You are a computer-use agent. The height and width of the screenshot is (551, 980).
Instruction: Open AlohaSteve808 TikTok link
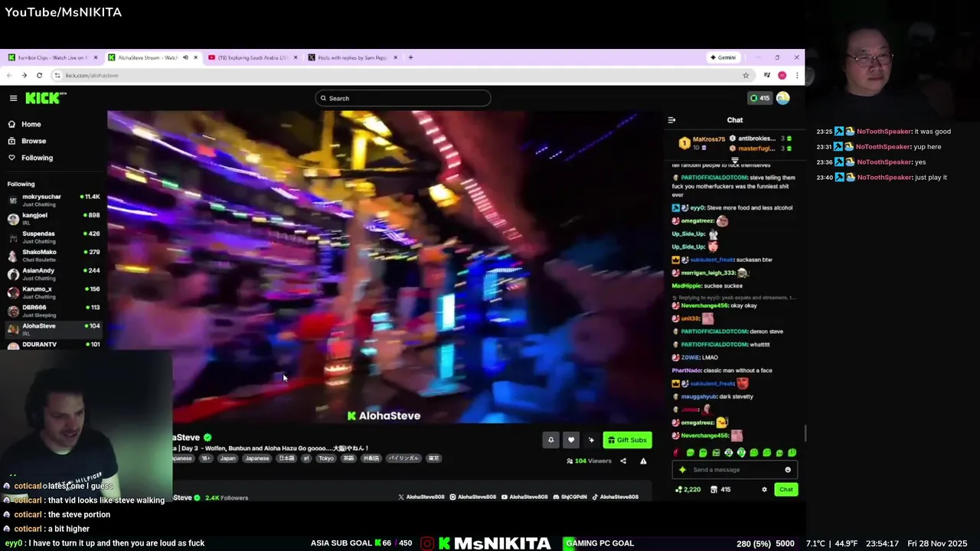pos(616,497)
